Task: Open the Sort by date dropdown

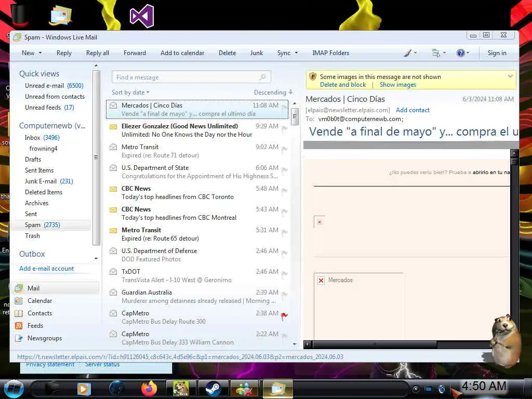Action: tap(130, 92)
